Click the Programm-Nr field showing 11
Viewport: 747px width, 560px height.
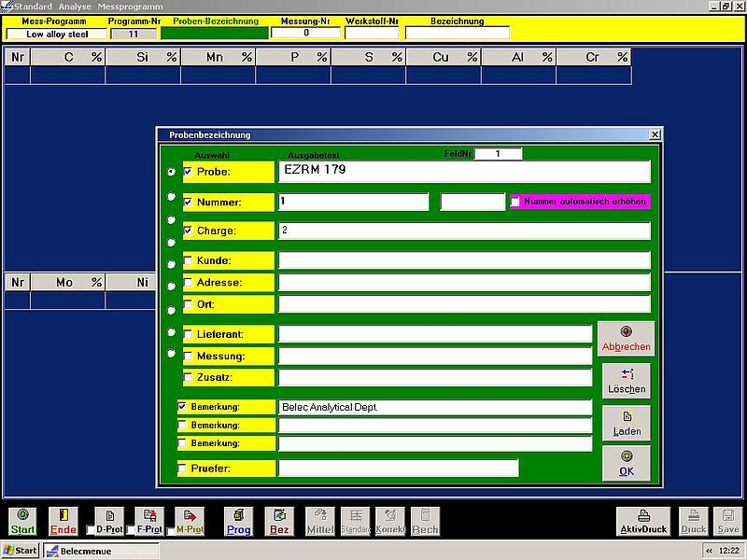pos(134,35)
